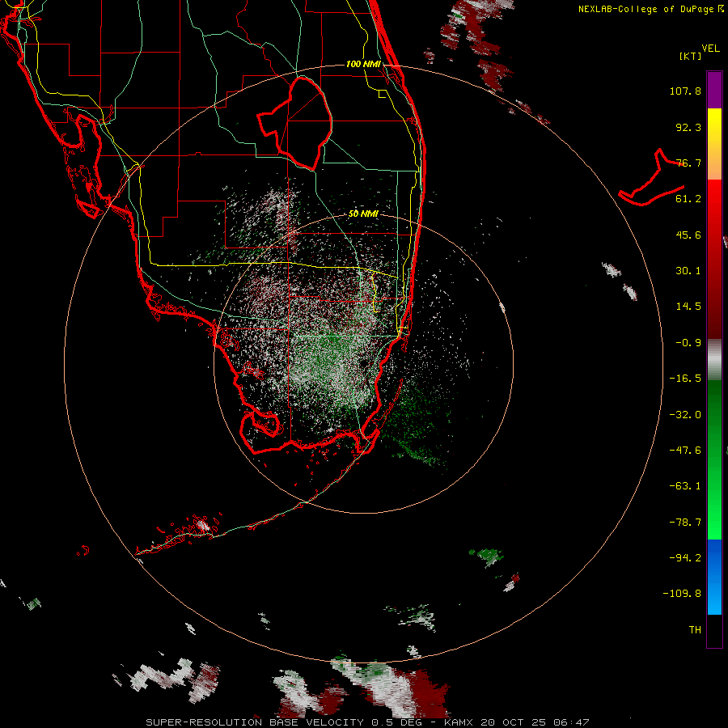Click the -0.9 velocity scale value

click(688, 343)
